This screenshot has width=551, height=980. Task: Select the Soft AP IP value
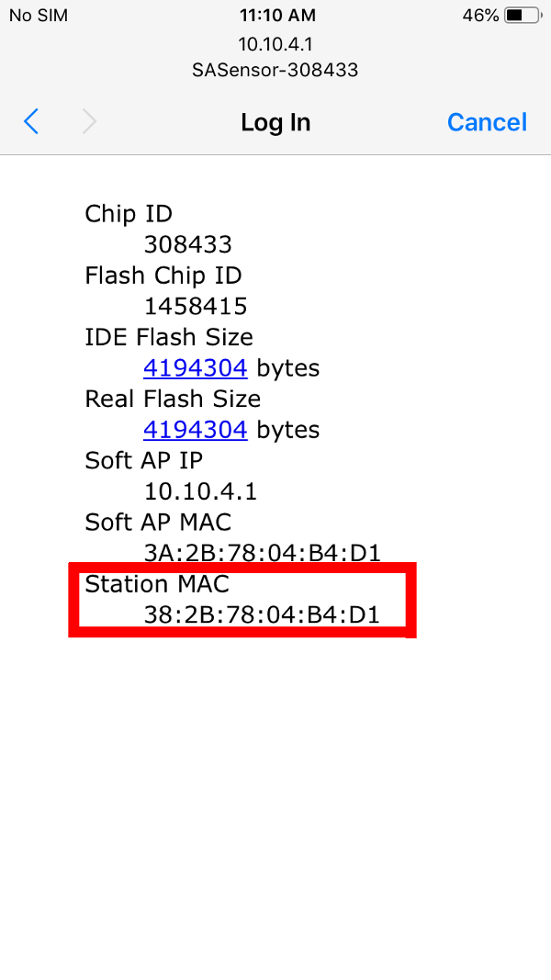click(x=200, y=491)
